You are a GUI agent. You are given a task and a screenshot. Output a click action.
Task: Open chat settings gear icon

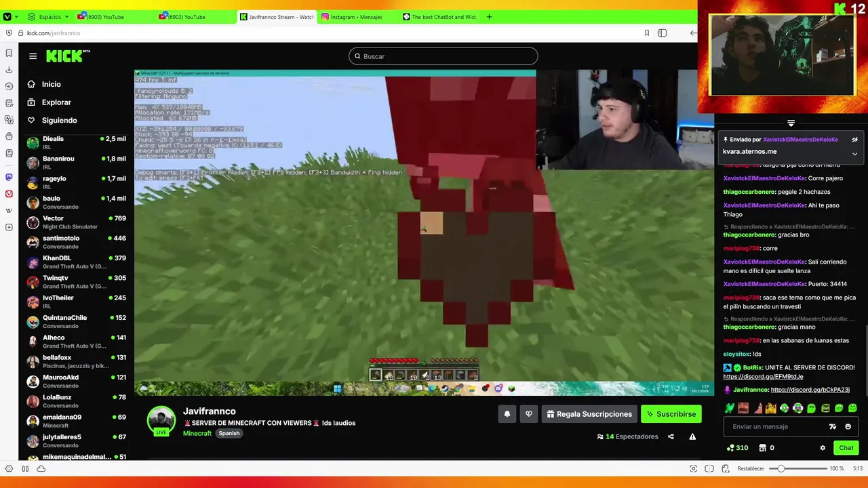823,447
